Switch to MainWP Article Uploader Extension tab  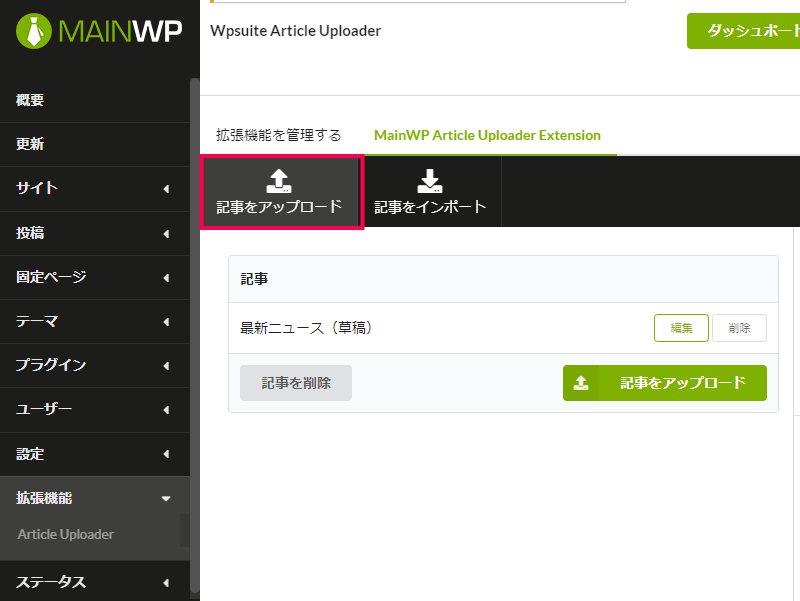click(x=487, y=135)
